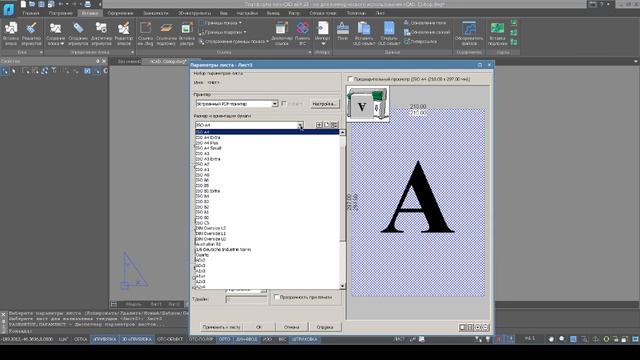Toggle оПРИВЯЗКА object snap in status bar
Viewport: 640px width, 360px height.
point(104,339)
